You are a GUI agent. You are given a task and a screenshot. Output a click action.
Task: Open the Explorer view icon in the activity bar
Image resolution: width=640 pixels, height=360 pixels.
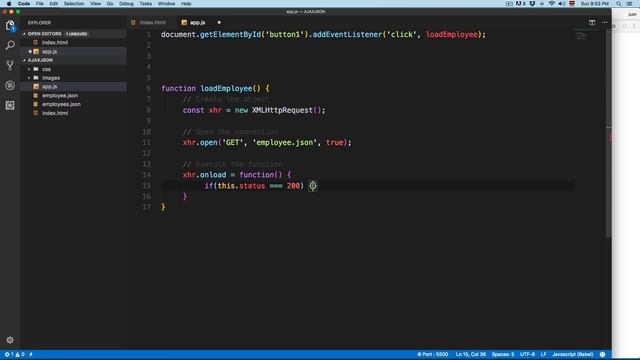point(10,26)
